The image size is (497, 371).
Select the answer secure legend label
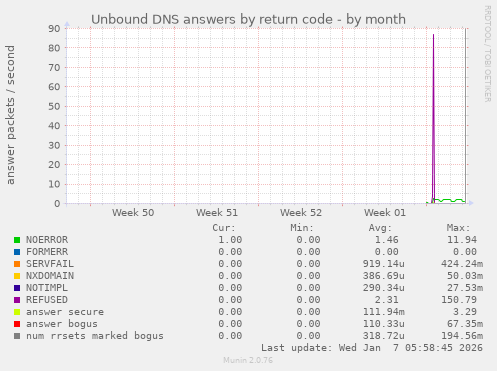pos(65,312)
